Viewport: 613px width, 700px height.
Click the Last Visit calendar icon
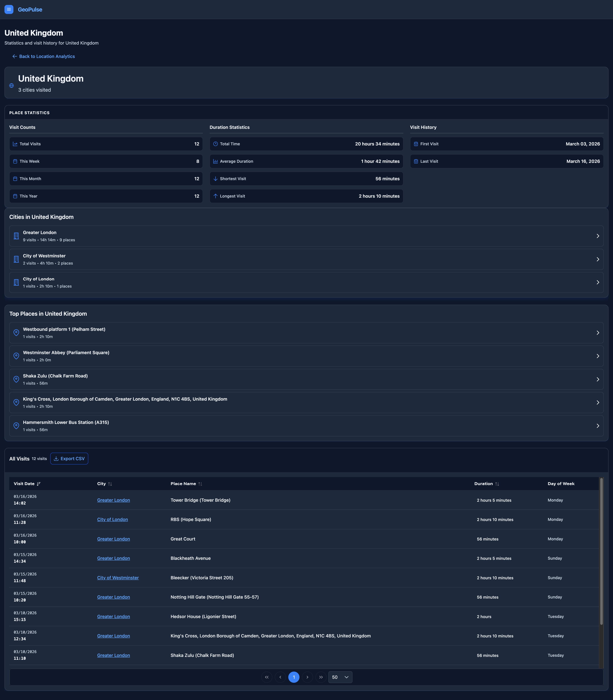coord(416,161)
